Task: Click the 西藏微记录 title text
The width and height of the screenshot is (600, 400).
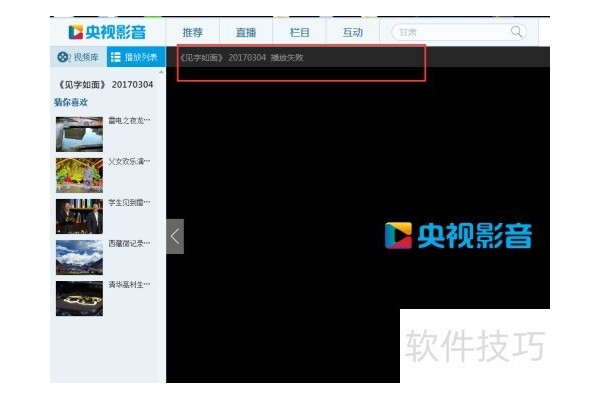Action: (x=129, y=243)
